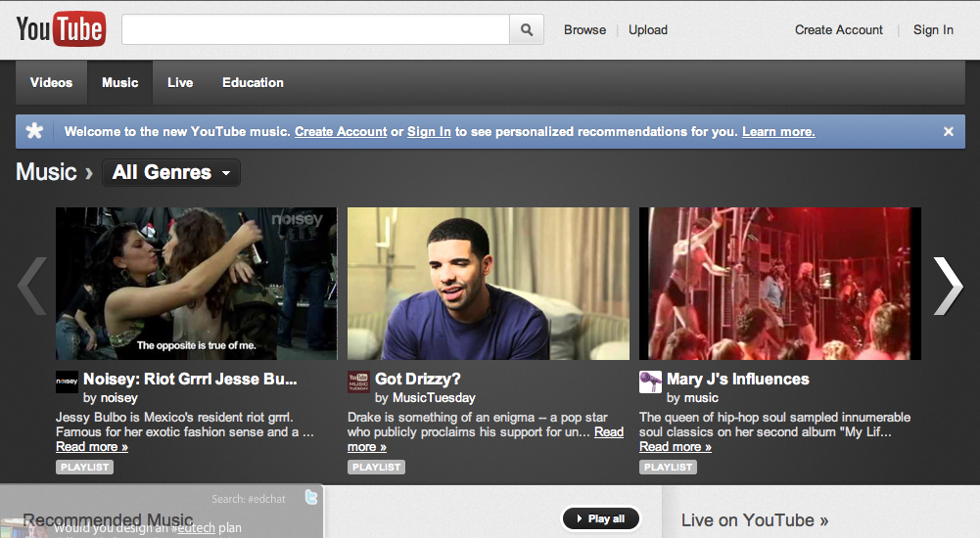Click Sign In in the header
The image size is (980, 538).
tap(933, 30)
